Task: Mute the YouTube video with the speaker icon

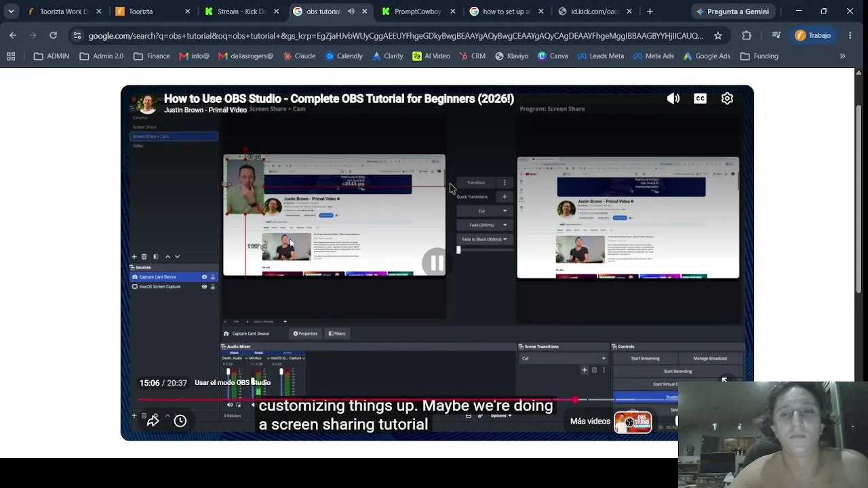Action: (x=673, y=99)
